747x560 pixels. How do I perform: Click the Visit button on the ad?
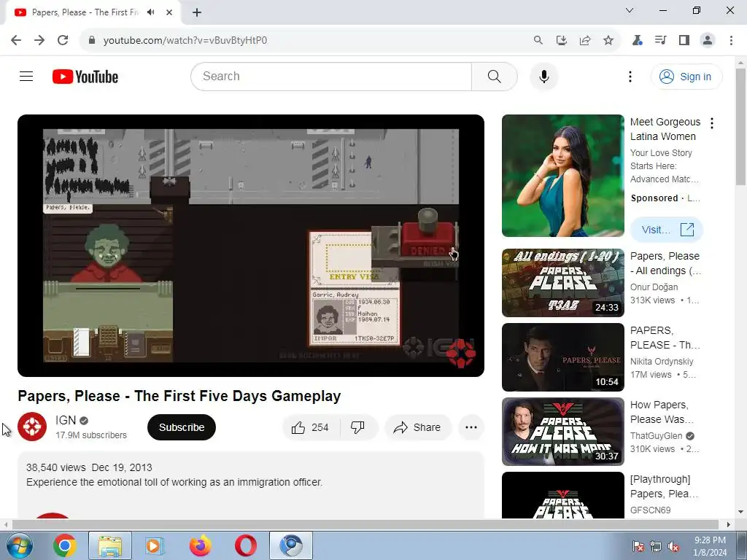coord(667,230)
